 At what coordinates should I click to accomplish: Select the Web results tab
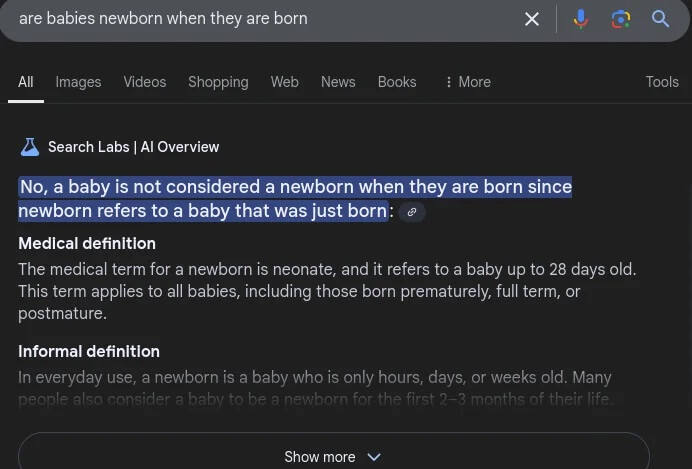point(285,82)
